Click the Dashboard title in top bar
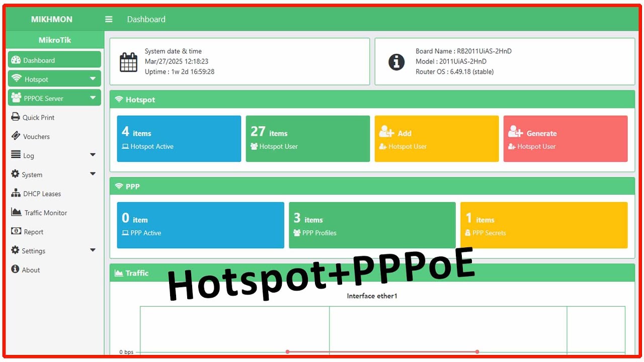Viewport: 644px width, 362px height. point(146,19)
